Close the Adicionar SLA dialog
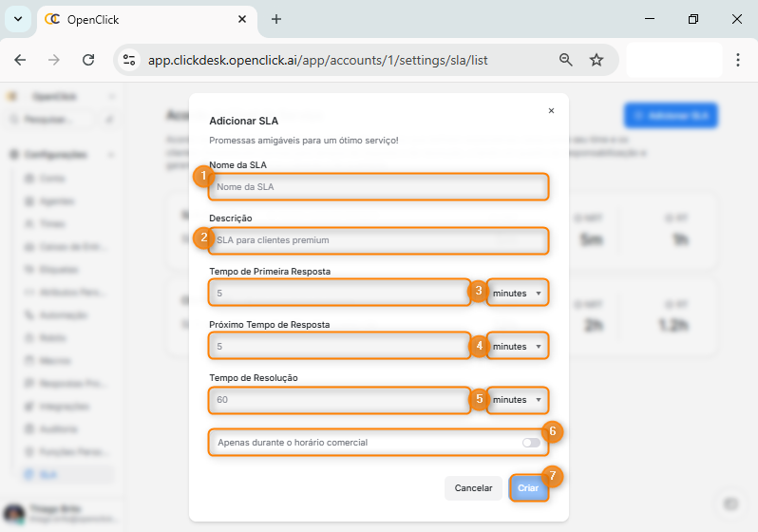The image size is (758, 532). 551,111
